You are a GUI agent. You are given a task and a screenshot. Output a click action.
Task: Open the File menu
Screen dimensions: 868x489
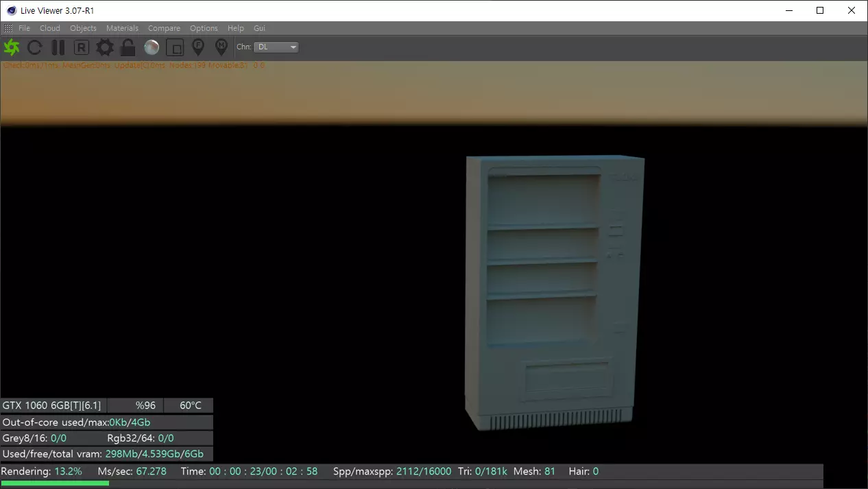point(25,28)
